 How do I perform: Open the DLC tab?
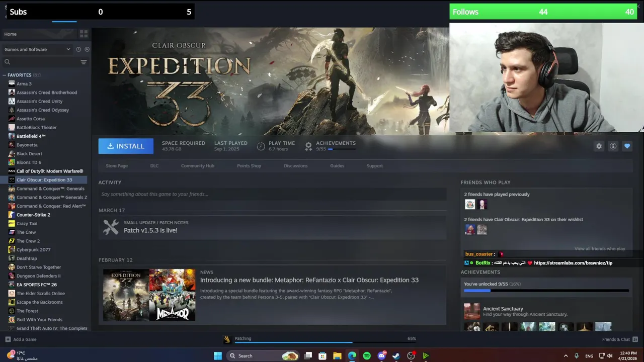pyautogui.click(x=154, y=165)
